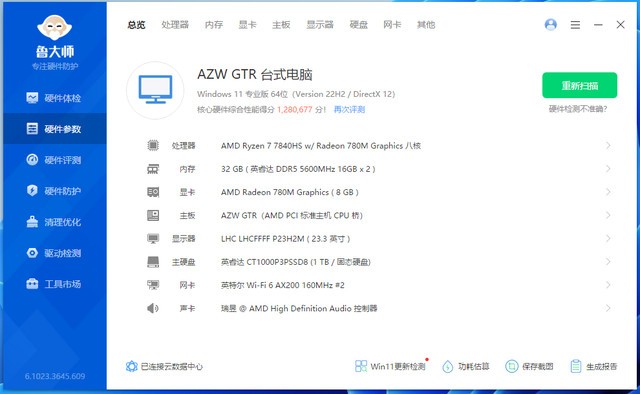Click the green 重新扫描 button
Screen dimensions: 640x394
[580, 85]
